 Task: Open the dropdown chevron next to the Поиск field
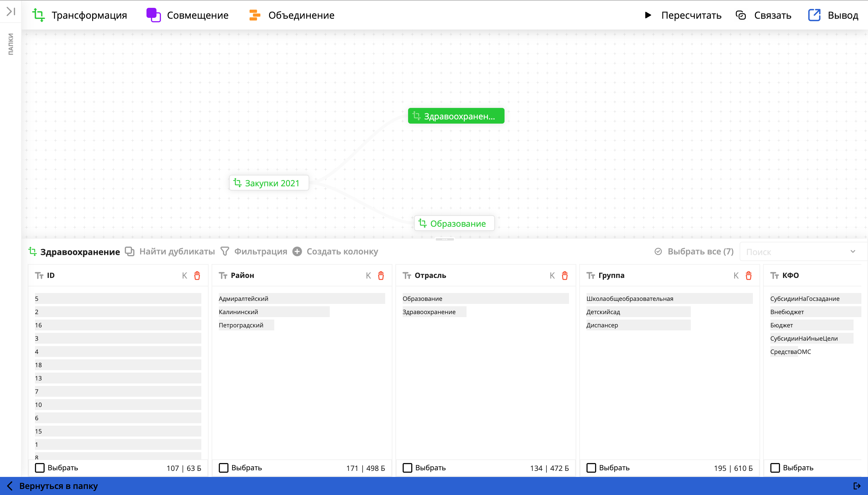click(x=854, y=252)
